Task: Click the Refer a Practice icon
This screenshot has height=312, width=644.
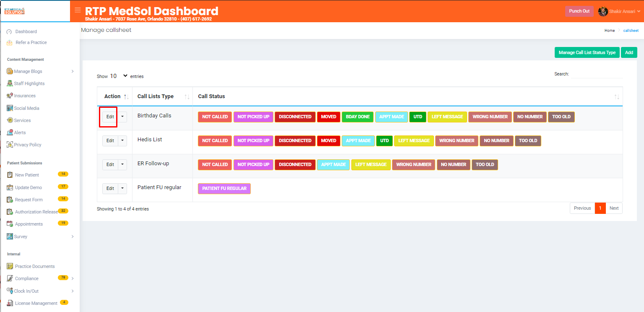Action: pos(10,42)
